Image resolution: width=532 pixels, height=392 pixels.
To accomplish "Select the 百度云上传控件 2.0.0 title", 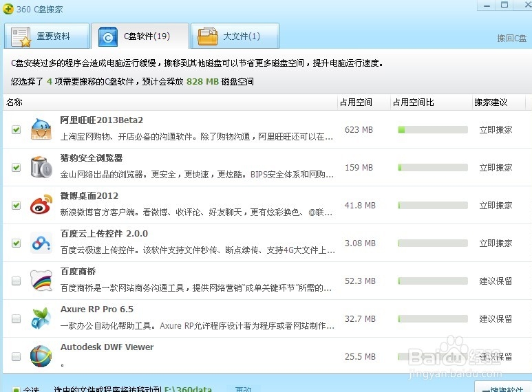I will 104,233.
